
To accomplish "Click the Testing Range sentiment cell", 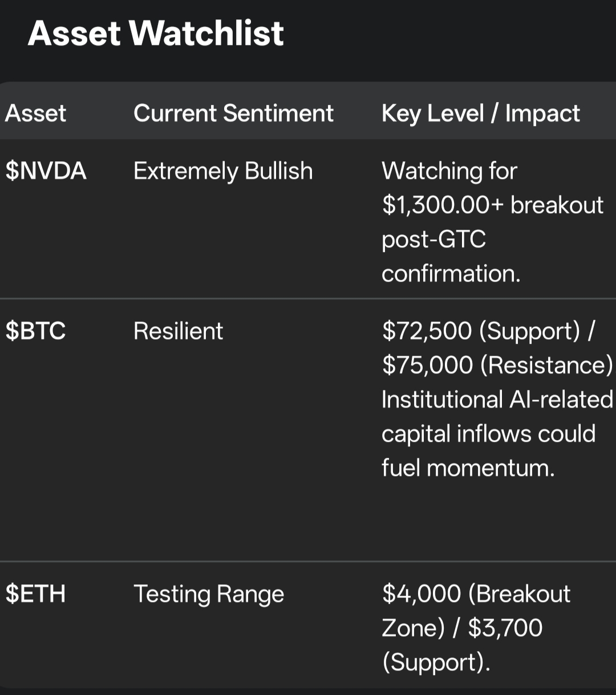I will pos(209,594).
